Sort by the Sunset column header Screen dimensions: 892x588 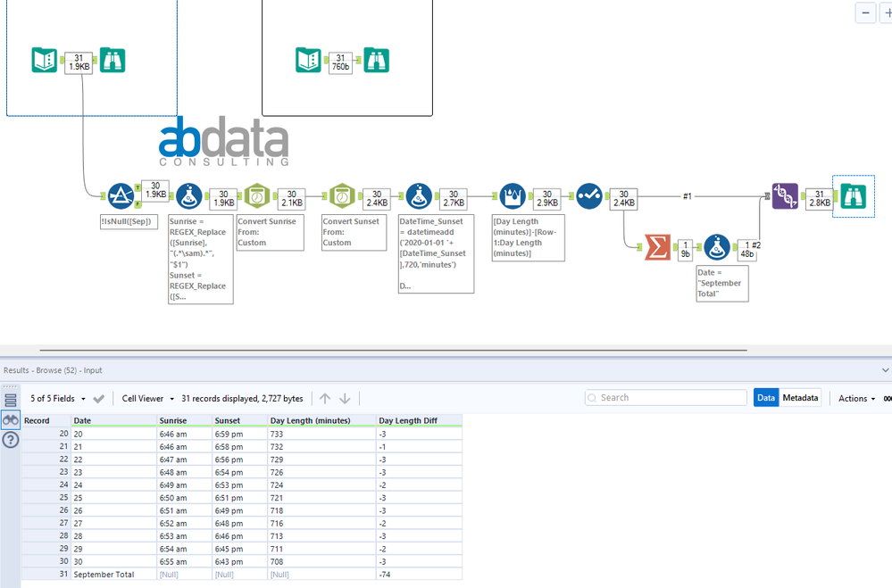[240, 421]
